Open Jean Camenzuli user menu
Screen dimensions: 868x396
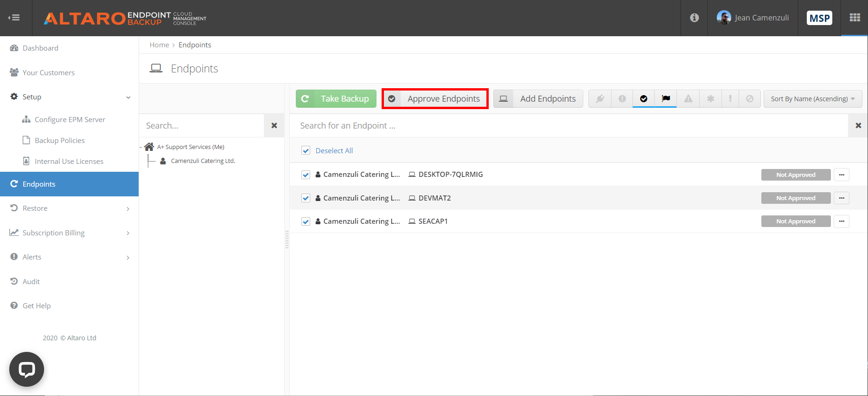(753, 18)
